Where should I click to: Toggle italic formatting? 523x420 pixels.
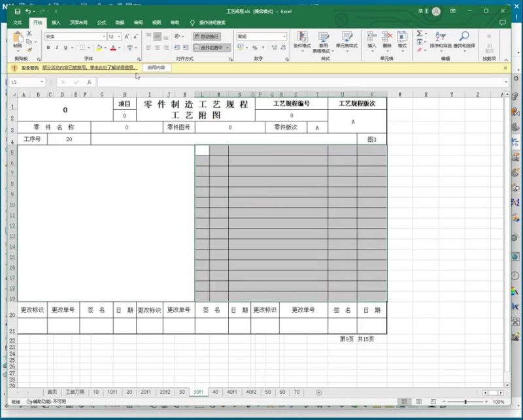point(57,48)
